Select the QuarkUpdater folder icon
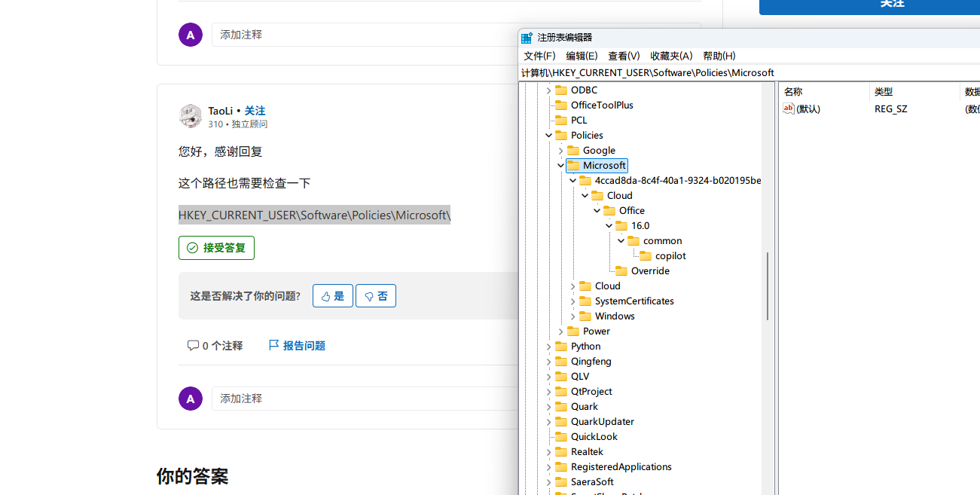The height and width of the screenshot is (495, 980). point(561,422)
